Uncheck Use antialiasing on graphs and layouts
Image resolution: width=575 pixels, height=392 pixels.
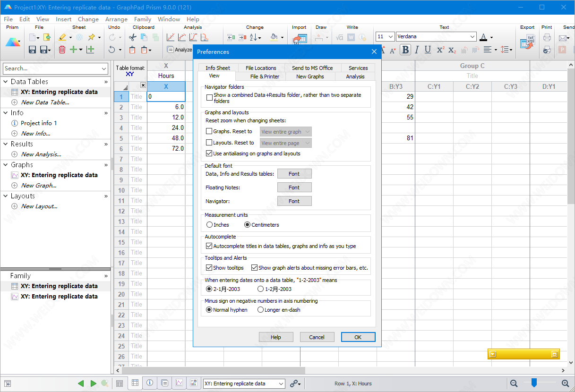click(x=209, y=153)
